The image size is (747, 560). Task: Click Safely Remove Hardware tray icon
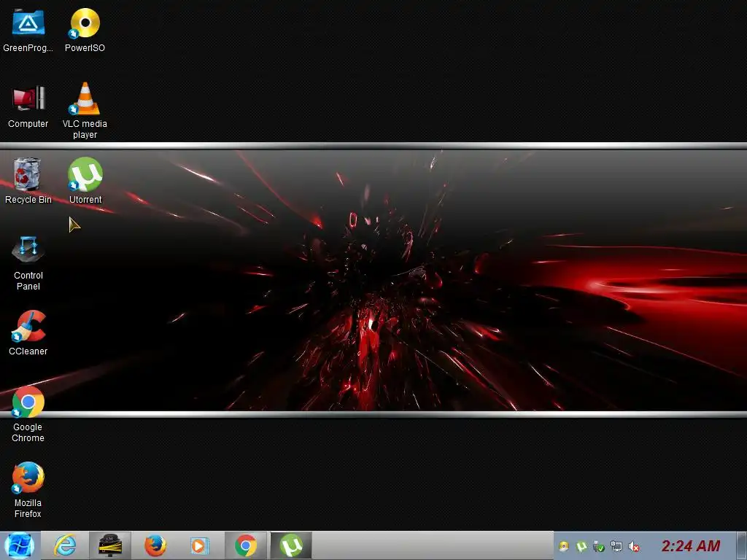pyautogui.click(x=599, y=546)
